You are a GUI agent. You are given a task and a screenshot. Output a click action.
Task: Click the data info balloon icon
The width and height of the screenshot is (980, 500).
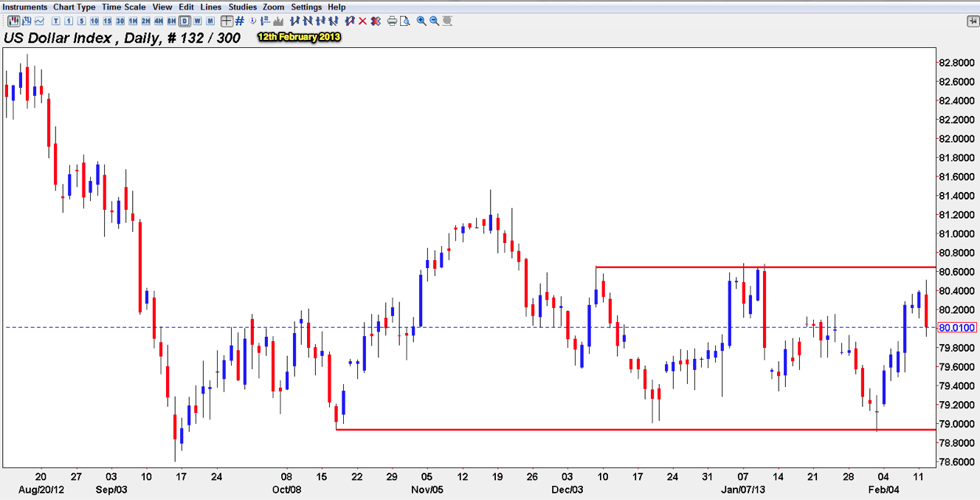(x=252, y=21)
